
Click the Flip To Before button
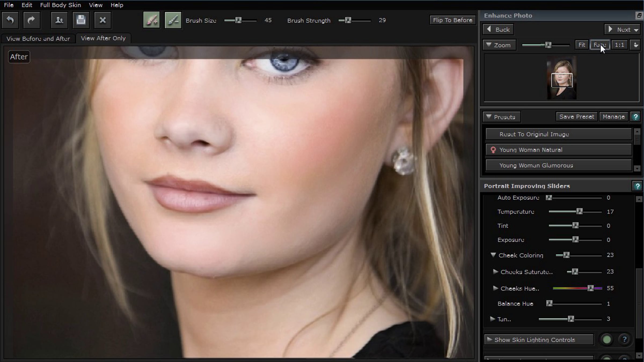(x=452, y=20)
